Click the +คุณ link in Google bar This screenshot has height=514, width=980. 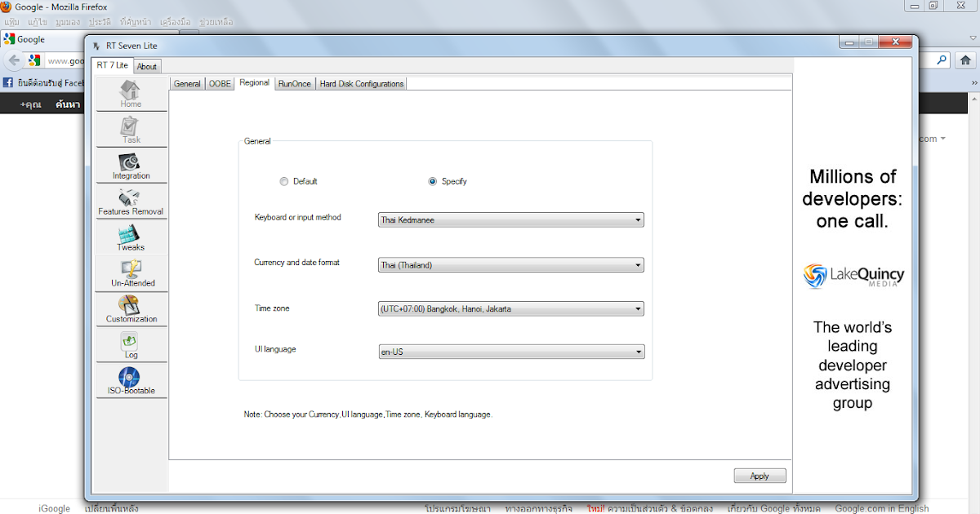[x=31, y=104]
